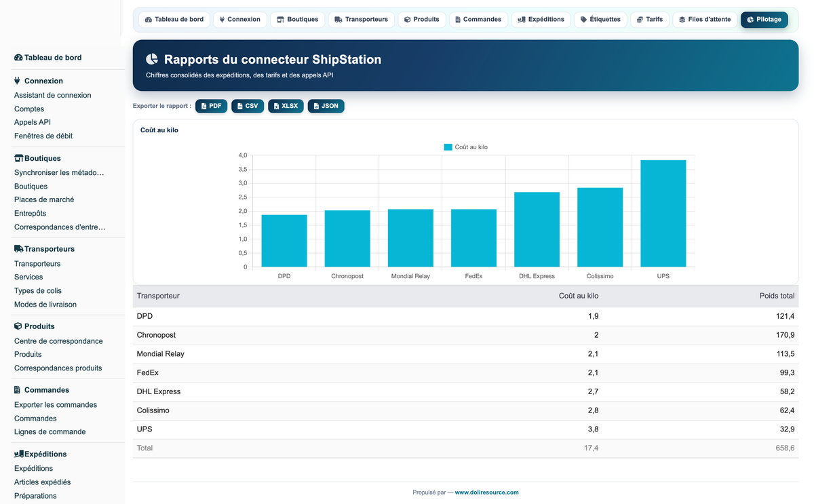Click the box icon beside Produits sidebar heading
The image size is (814, 504).
click(18, 326)
